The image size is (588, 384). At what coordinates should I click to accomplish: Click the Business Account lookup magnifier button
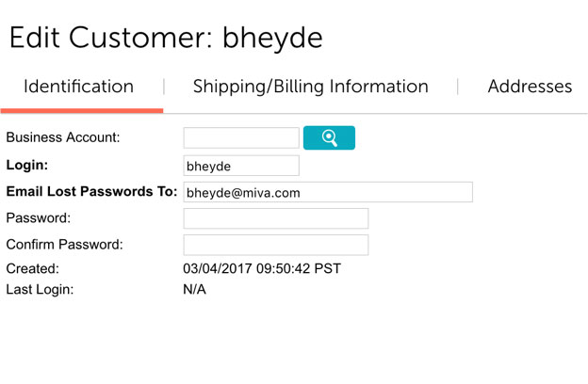click(329, 137)
